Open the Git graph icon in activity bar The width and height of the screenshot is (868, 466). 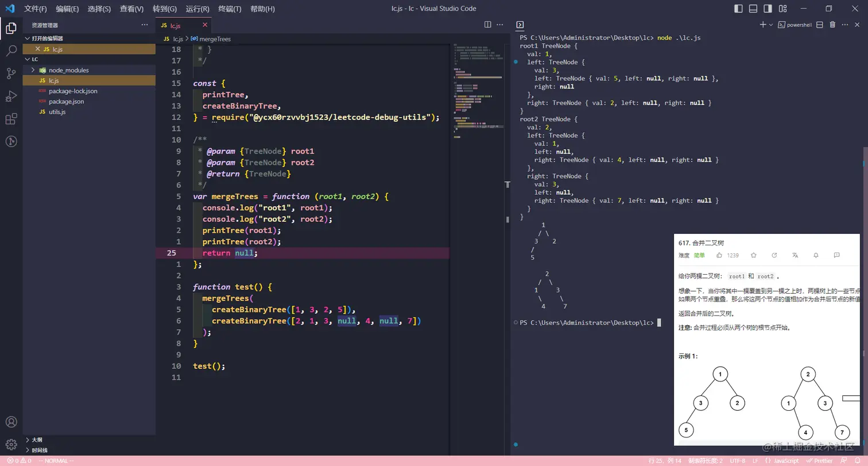(11, 141)
